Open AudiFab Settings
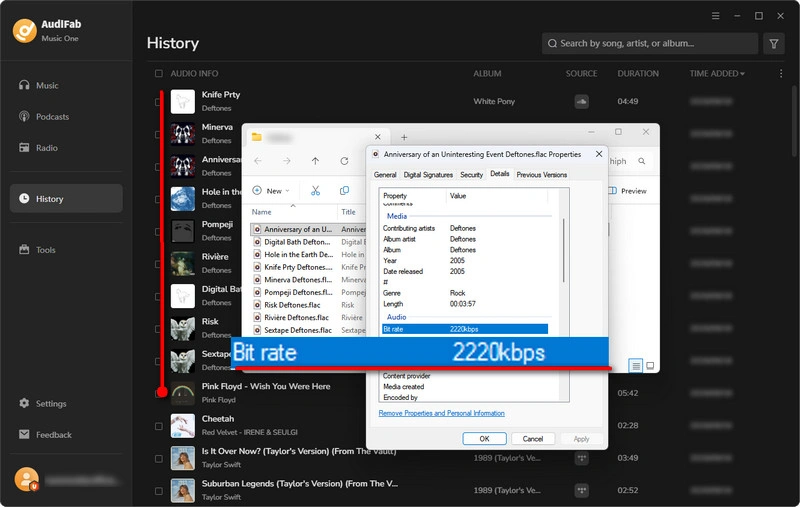This screenshot has width=800, height=507. click(43, 403)
